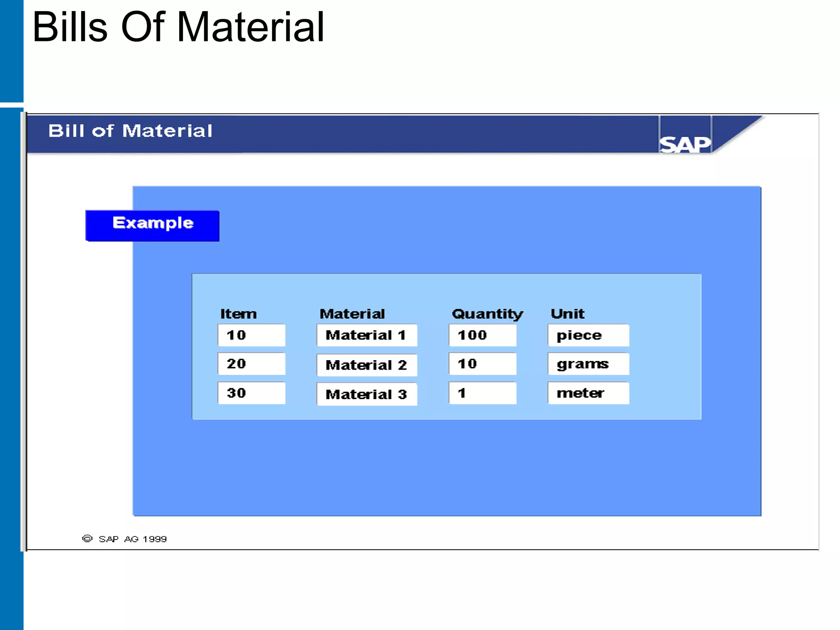The height and width of the screenshot is (630, 840).
Task: Click the Unit column header
Action: (567, 314)
